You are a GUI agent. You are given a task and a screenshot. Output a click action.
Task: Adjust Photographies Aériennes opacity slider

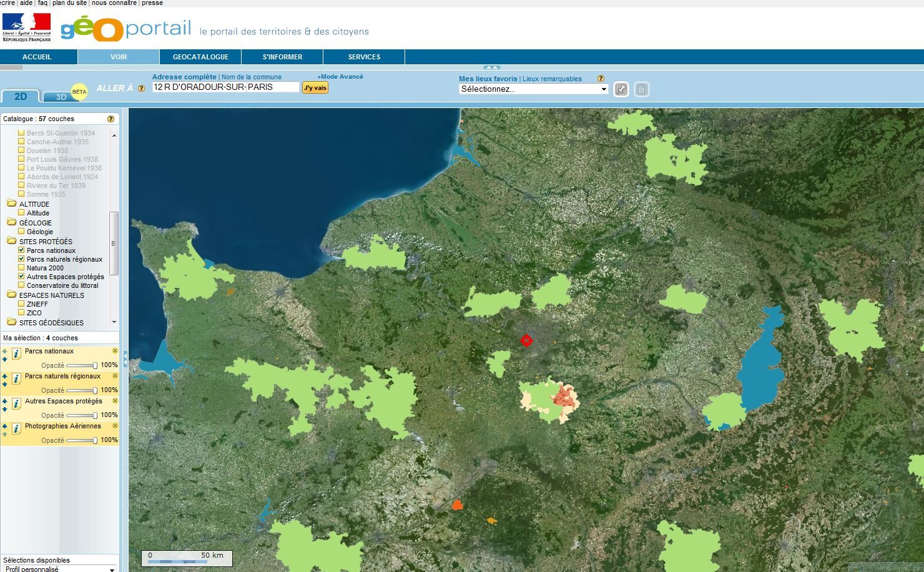[x=94, y=440]
